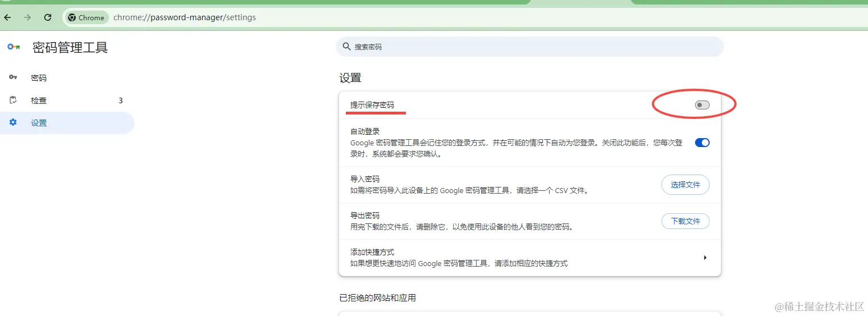The height and width of the screenshot is (316, 868).
Task: Turn off the 自动登录 toggle
Action: click(702, 143)
